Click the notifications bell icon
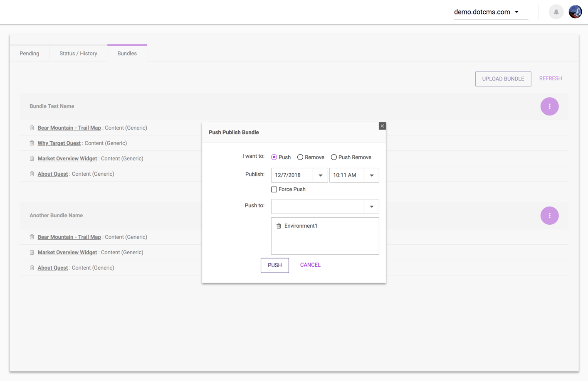Viewport: 588px width, 381px height. [x=556, y=12]
